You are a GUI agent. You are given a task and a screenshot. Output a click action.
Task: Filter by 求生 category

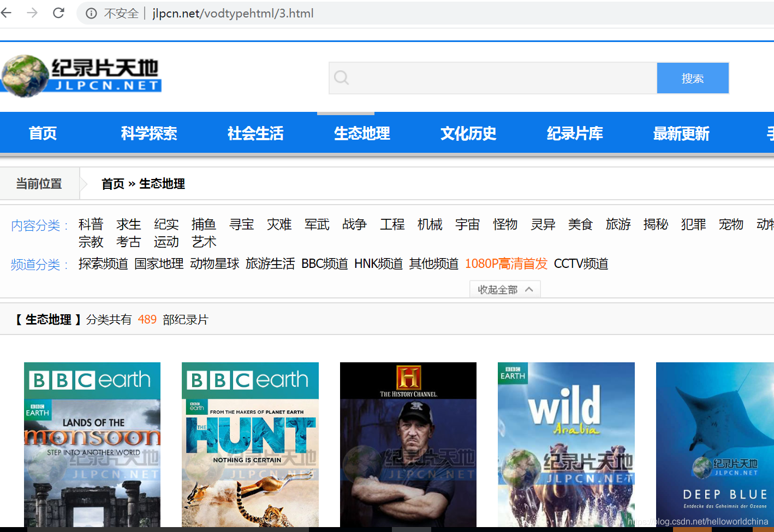(x=128, y=224)
